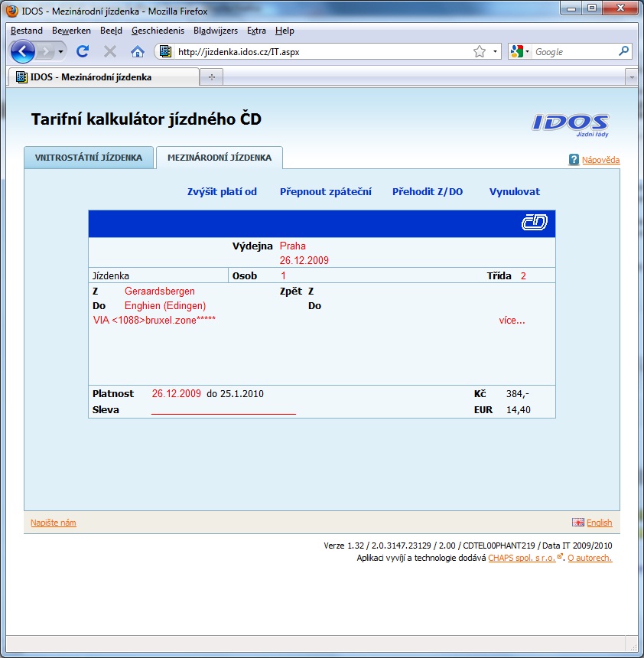Choose search engine via Google icon dropdown
The height and width of the screenshot is (658, 644).
click(519, 51)
